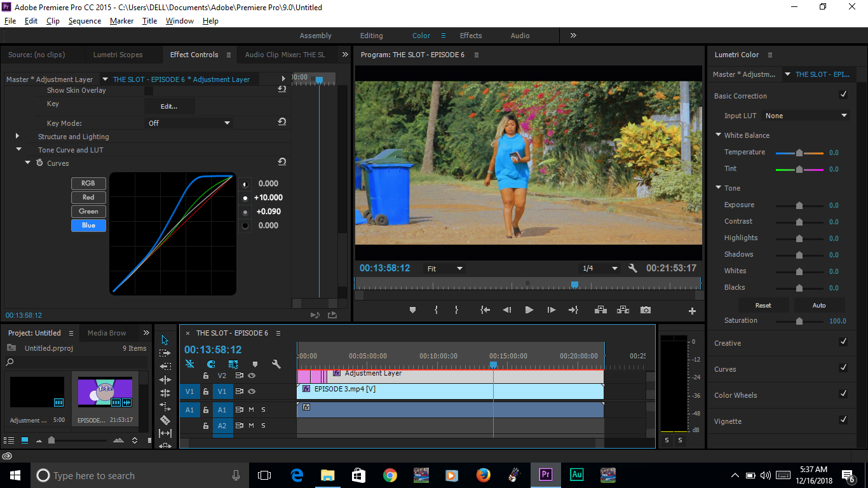Export frame with camera icon
868x488 pixels.
coord(646,310)
